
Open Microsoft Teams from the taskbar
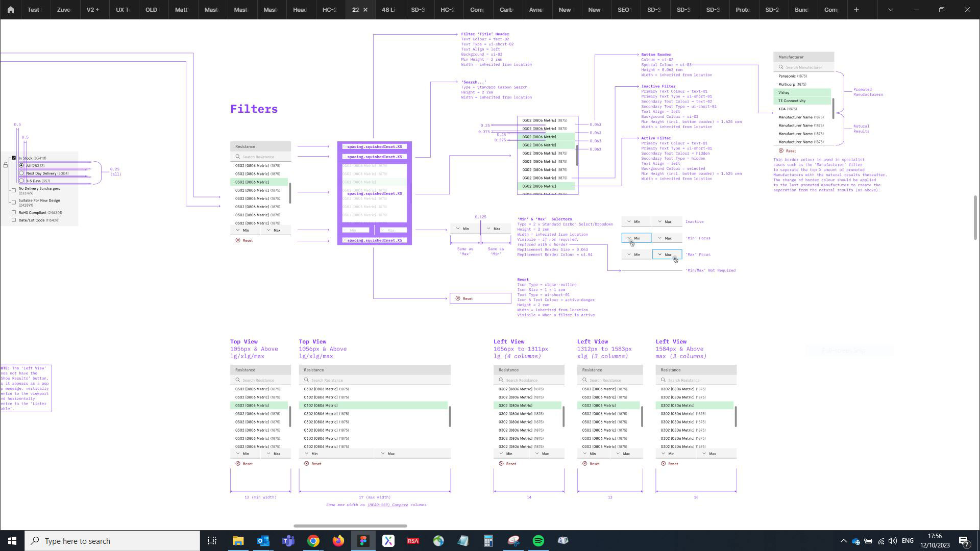click(x=288, y=540)
